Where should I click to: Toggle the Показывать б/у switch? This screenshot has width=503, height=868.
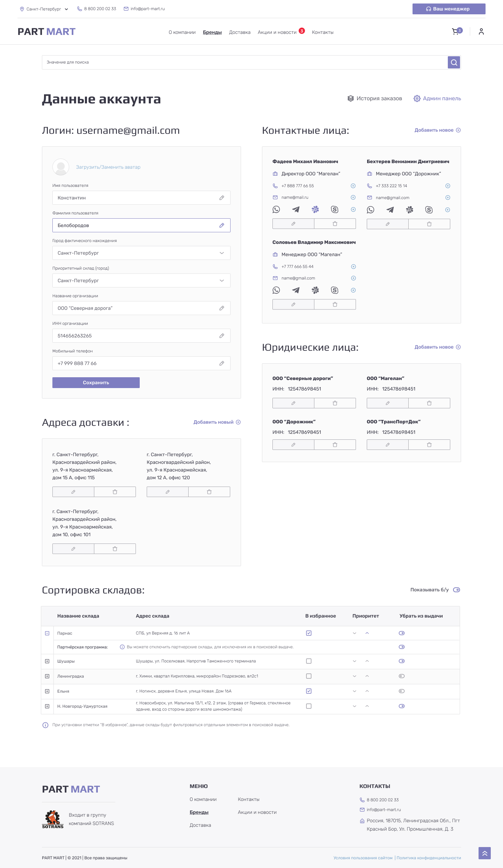tap(456, 590)
